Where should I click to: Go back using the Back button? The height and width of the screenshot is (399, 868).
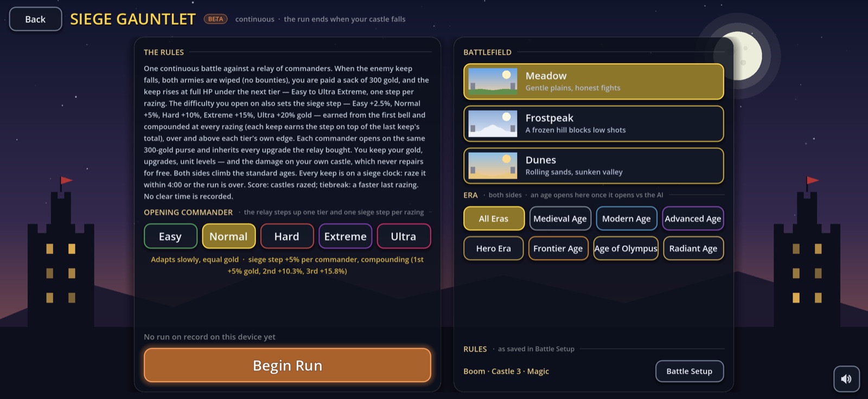[x=35, y=19]
